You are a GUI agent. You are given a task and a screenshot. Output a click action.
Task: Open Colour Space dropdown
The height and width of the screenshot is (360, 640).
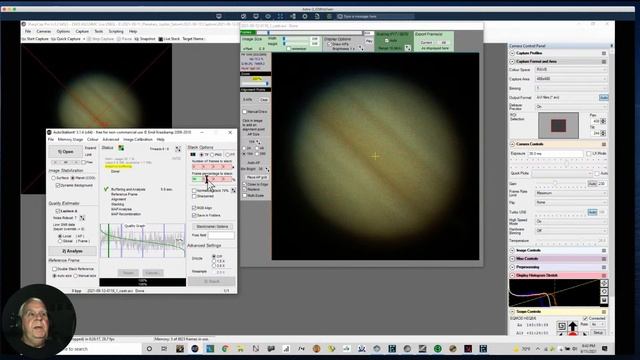[571, 70]
